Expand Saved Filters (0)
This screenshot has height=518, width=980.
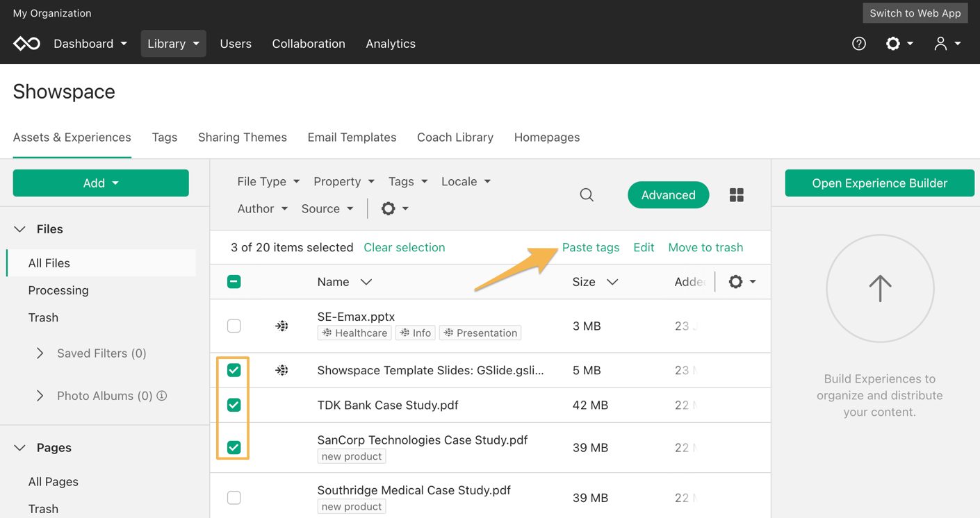pos(40,353)
